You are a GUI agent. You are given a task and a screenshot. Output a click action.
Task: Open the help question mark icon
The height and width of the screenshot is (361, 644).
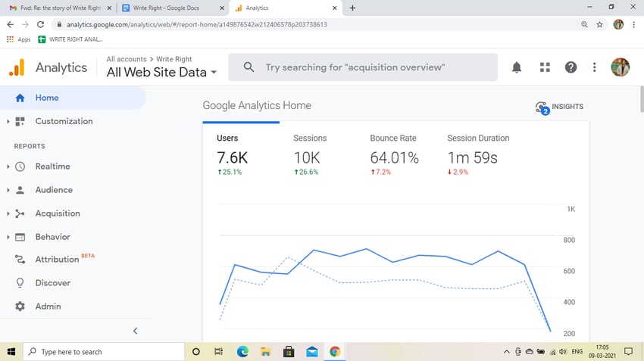coord(571,67)
